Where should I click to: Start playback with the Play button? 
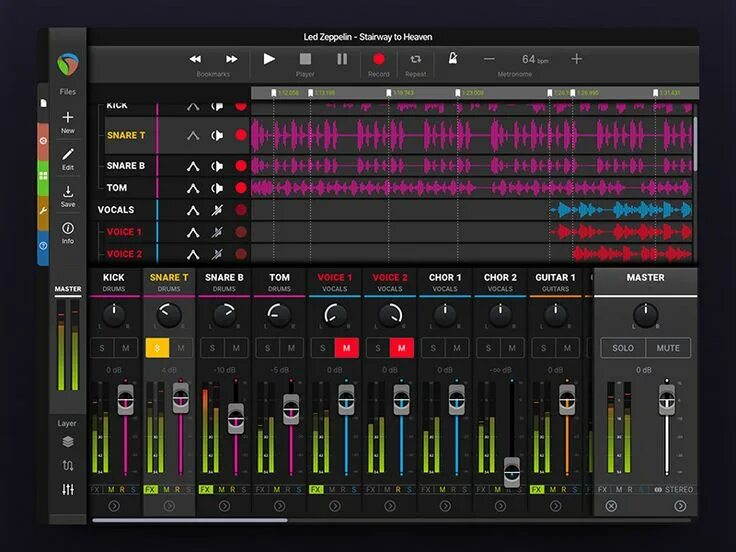[x=269, y=59]
